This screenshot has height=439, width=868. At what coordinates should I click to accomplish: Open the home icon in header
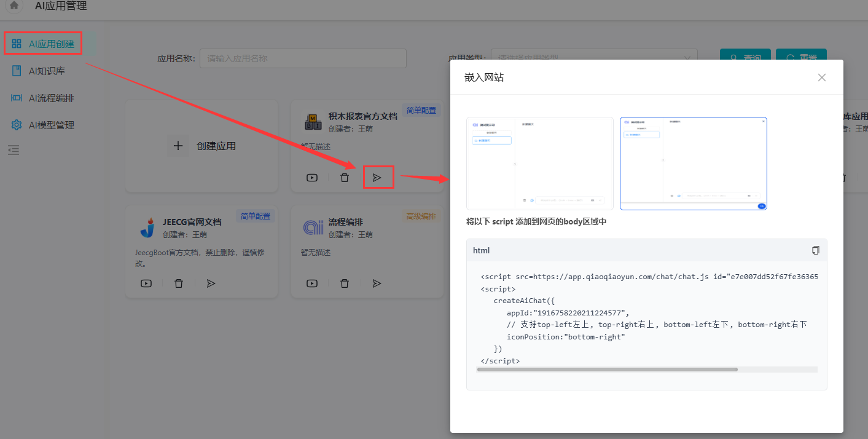click(14, 6)
